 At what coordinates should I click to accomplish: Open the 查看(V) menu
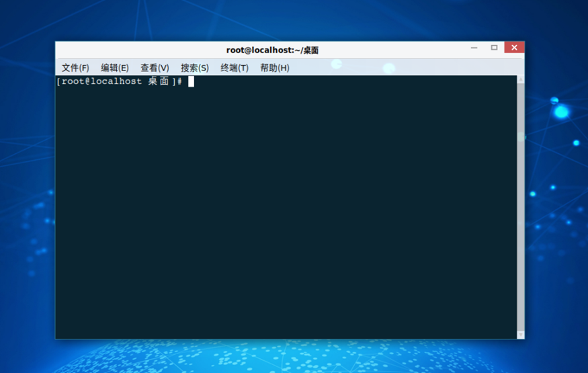tap(155, 68)
